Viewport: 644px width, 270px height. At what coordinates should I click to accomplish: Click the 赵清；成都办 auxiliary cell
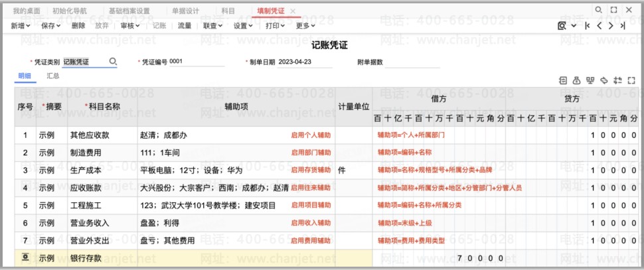tap(236, 135)
